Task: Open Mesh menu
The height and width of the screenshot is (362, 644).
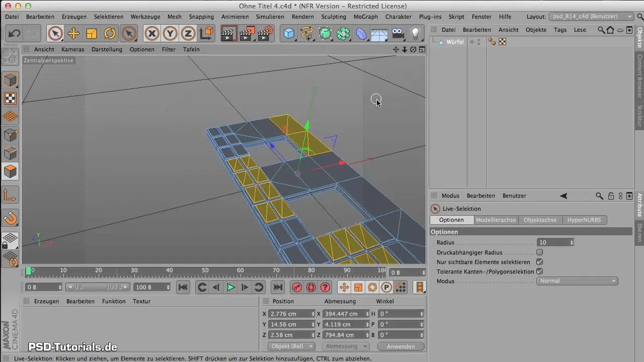Action: [175, 17]
